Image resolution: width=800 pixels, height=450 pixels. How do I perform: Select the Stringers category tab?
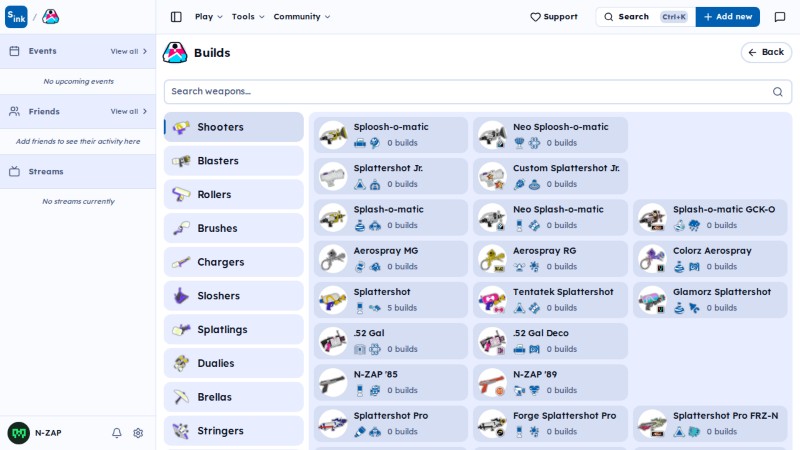tap(234, 430)
